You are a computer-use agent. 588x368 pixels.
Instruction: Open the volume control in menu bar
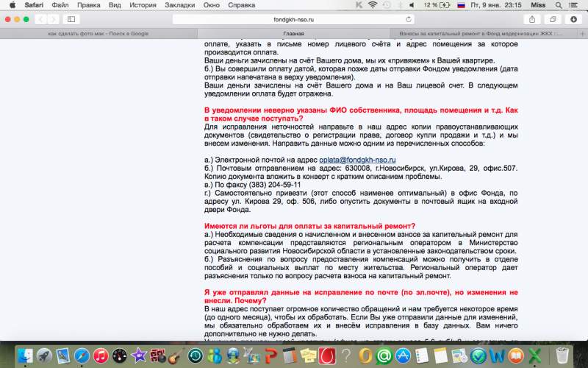pos(412,5)
